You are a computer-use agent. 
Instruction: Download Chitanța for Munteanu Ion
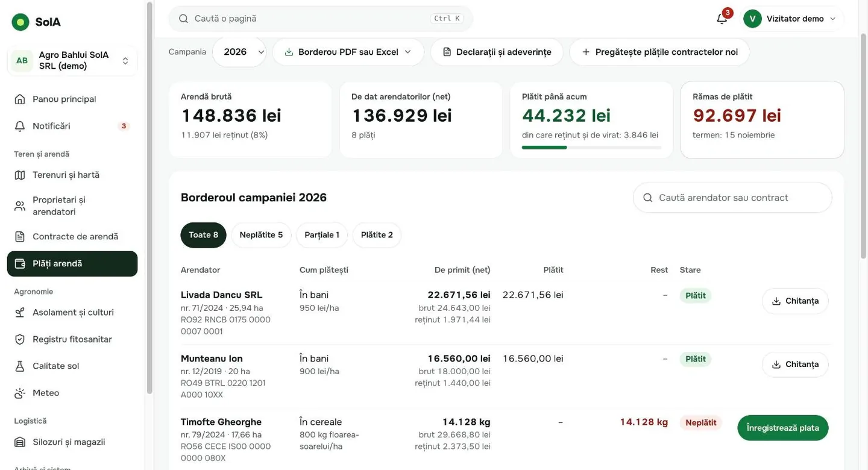tap(795, 365)
